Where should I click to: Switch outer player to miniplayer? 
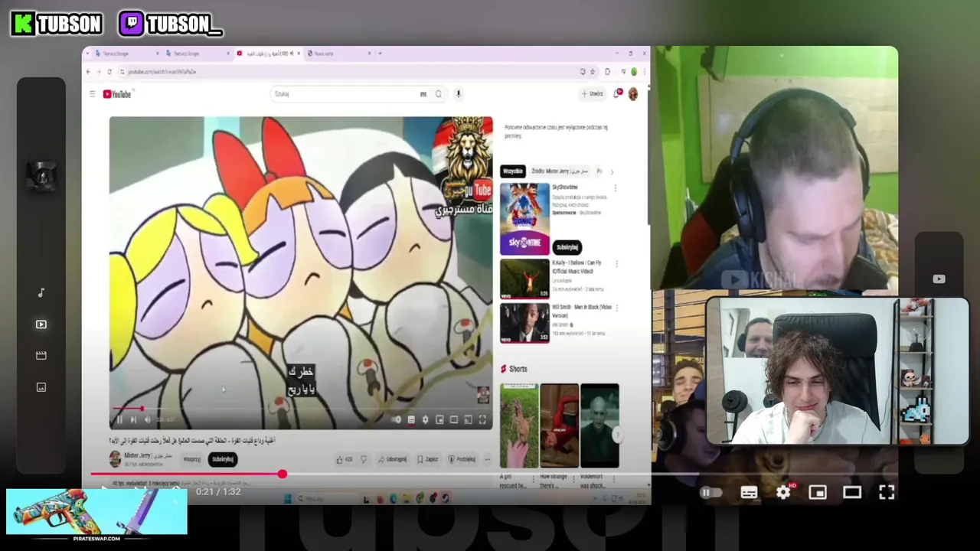pos(818,493)
